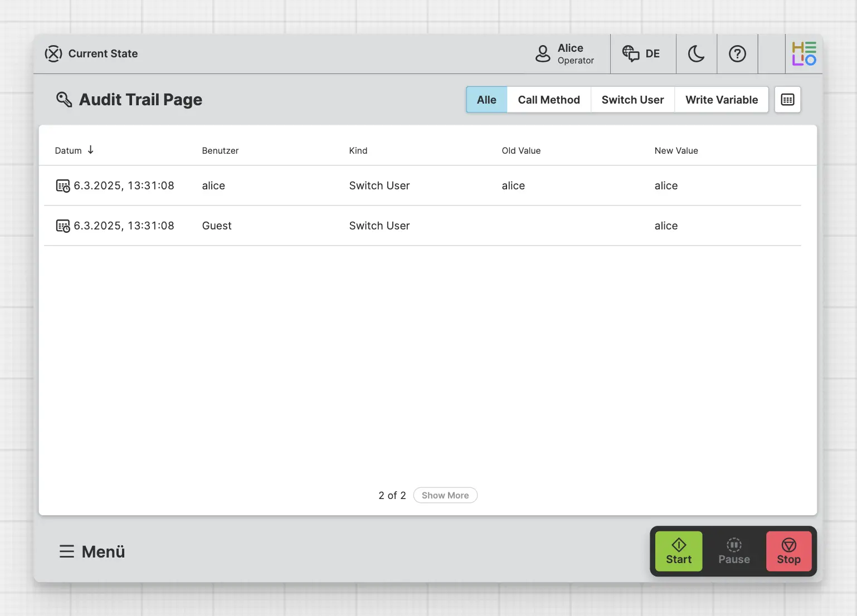Open the Alice Operator user profile
This screenshot has height=616, width=857.
click(x=565, y=54)
